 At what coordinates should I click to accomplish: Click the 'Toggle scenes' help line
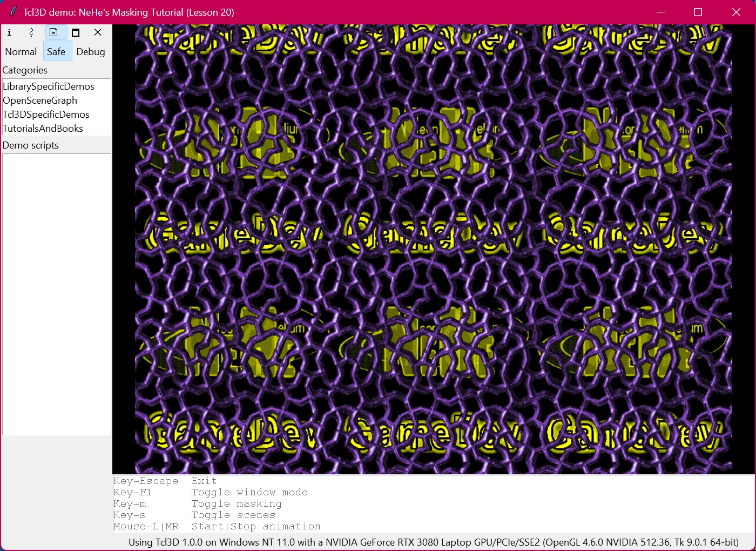(x=194, y=515)
